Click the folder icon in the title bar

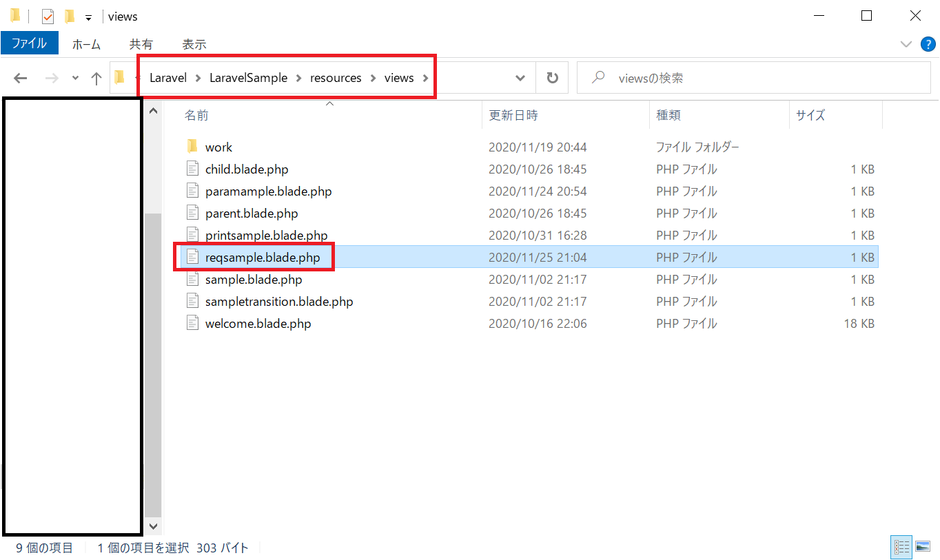[x=15, y=16]
